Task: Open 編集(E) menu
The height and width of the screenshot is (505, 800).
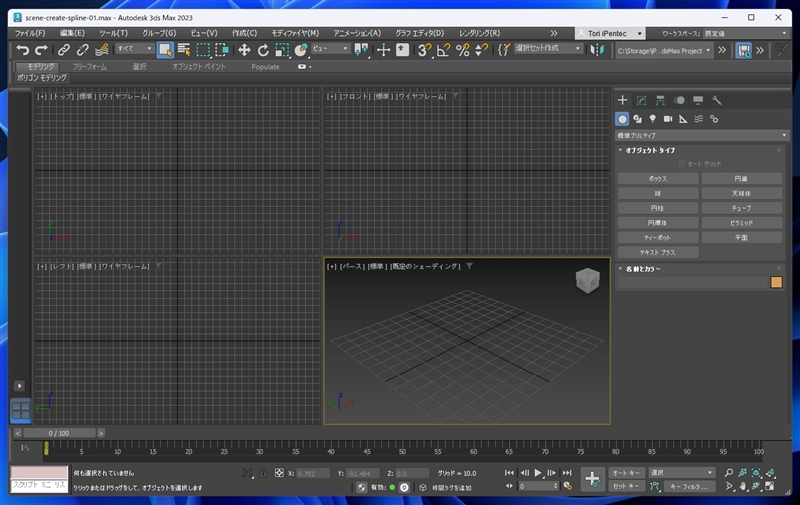Action: (72, 33)
